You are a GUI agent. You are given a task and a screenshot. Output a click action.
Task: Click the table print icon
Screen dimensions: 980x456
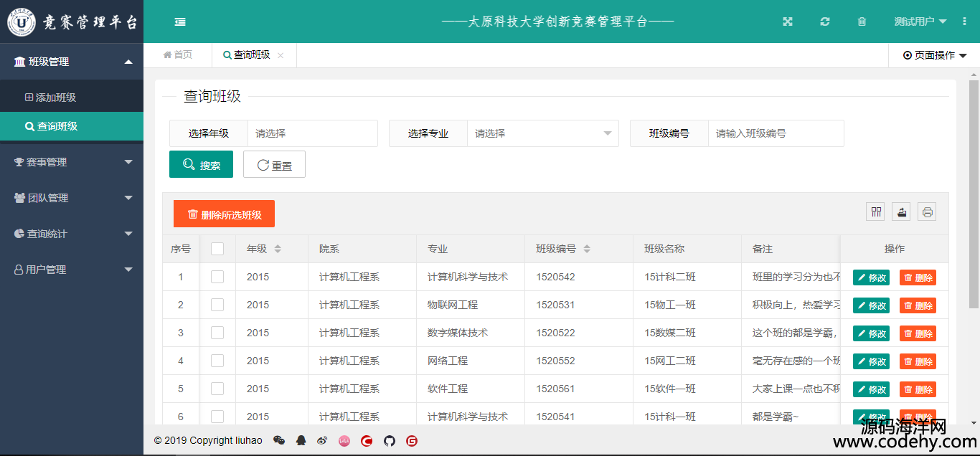coord(927,212)
